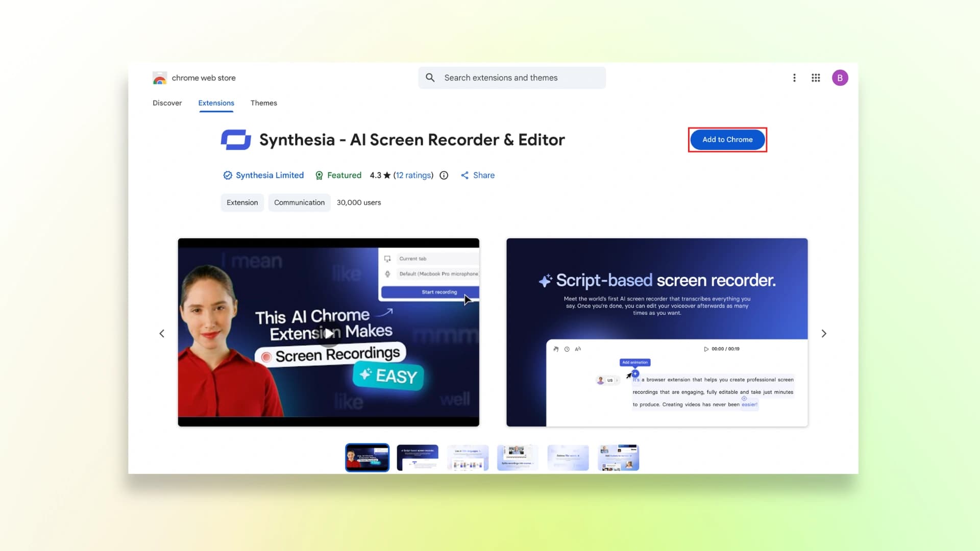This screenshot has width=980, height=551.
Task: Open the 12 ratings link
Action: tap(413, 176)
